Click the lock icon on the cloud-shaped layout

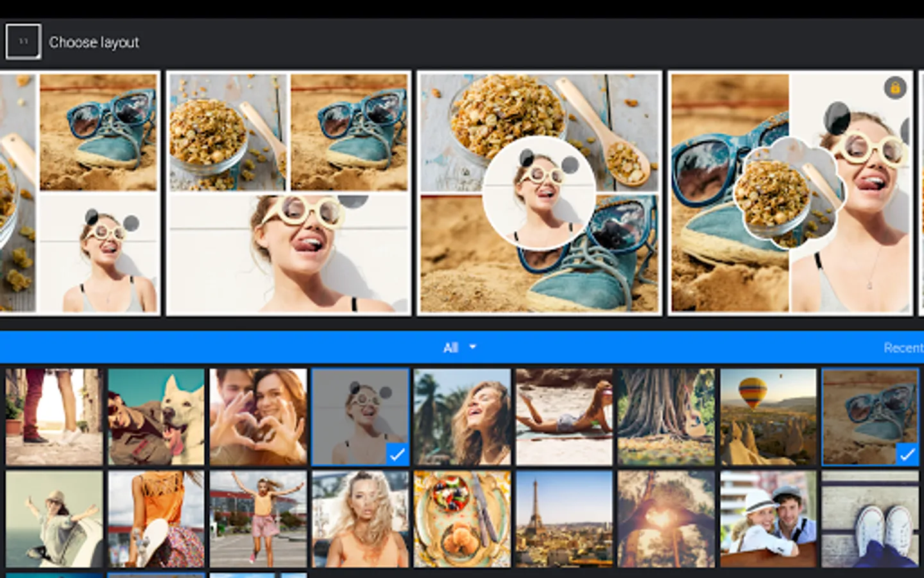[x=894, y=87]
